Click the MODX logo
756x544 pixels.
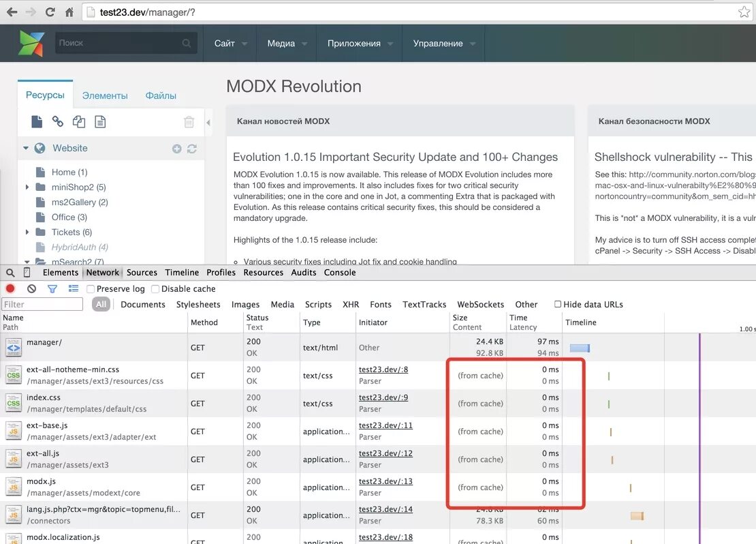click(32, 43)
